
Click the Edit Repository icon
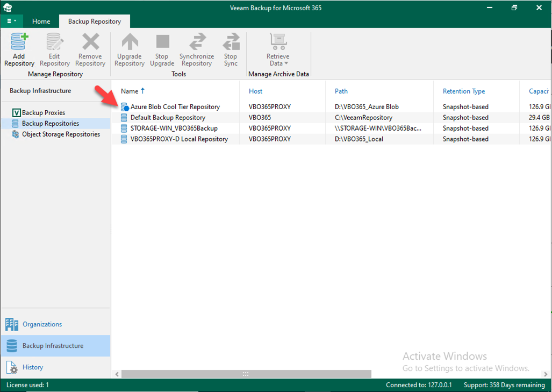tap(55, 41)
